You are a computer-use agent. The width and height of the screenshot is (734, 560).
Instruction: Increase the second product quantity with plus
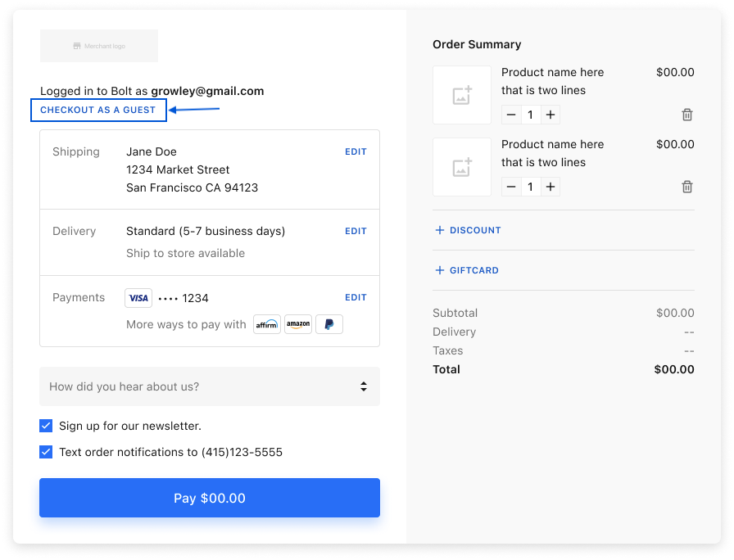tap(550, 187)
